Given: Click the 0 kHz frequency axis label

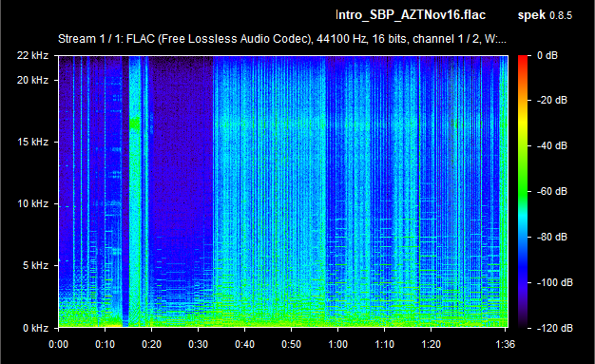Looking at the screenshot, I should [x=35, y=328].
